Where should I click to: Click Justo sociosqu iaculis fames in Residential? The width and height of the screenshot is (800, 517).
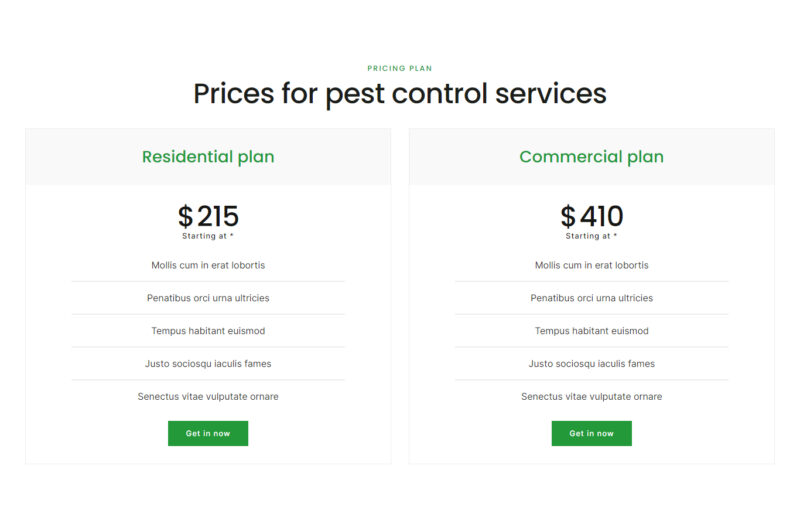(208, 364)
